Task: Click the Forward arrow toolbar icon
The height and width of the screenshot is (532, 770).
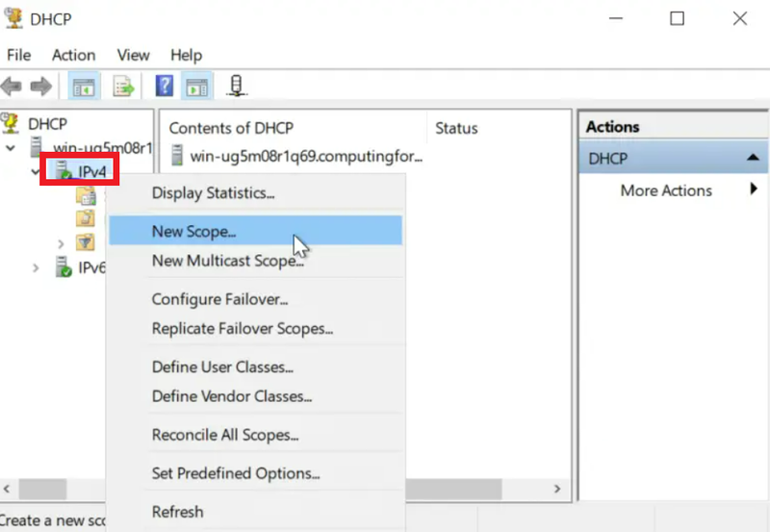Action: tap(40, 87)
